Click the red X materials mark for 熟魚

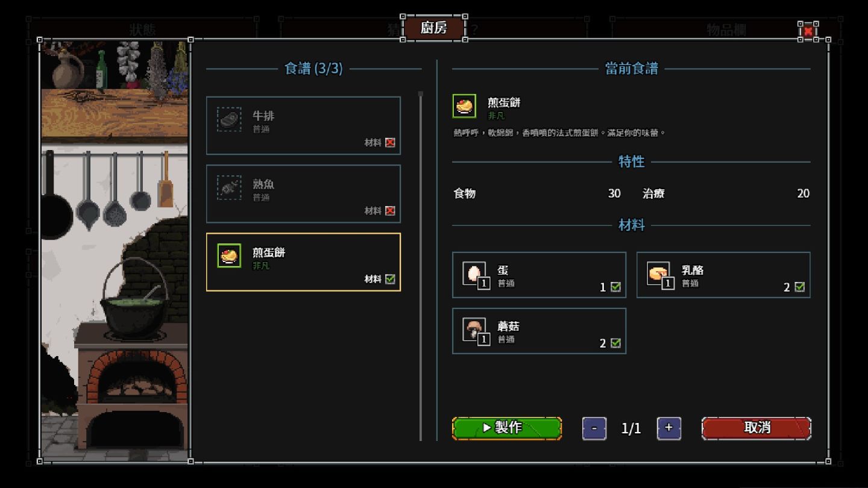[390, 211]
